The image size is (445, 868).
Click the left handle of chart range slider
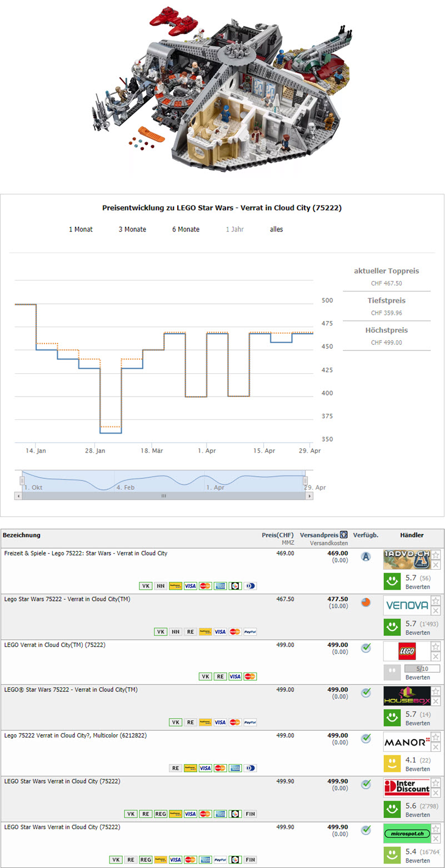coord(23,480)
